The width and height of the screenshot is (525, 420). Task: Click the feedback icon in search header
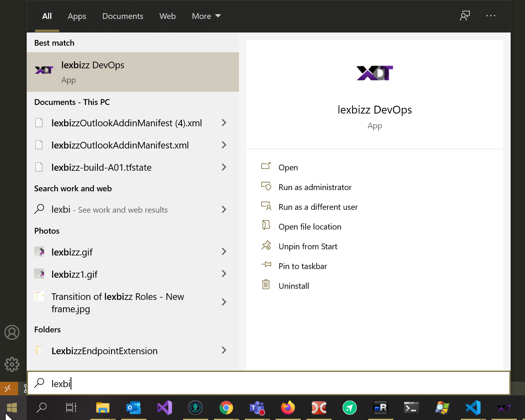[x=465, y=16]
